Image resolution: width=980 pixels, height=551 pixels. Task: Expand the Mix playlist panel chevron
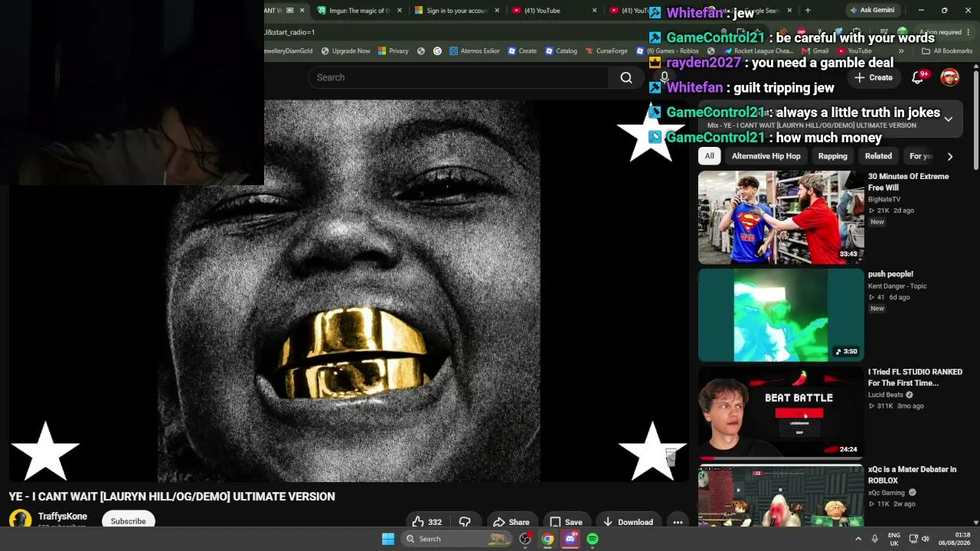[x=948, y=119]
